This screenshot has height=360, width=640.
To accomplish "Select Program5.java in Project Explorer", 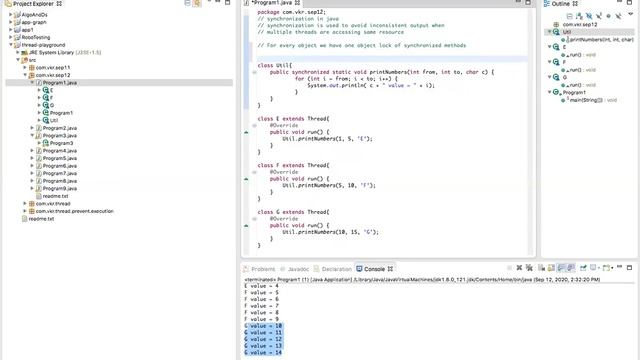I will [x=60, y=158].
